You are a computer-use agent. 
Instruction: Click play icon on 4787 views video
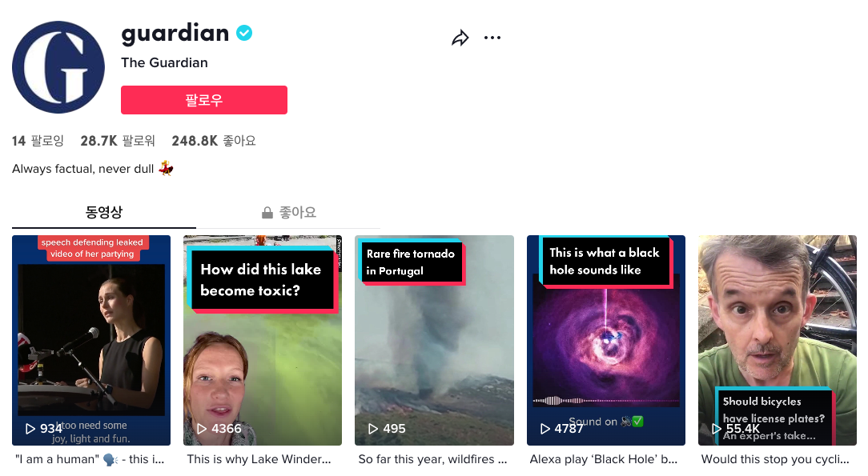[545, 429]
